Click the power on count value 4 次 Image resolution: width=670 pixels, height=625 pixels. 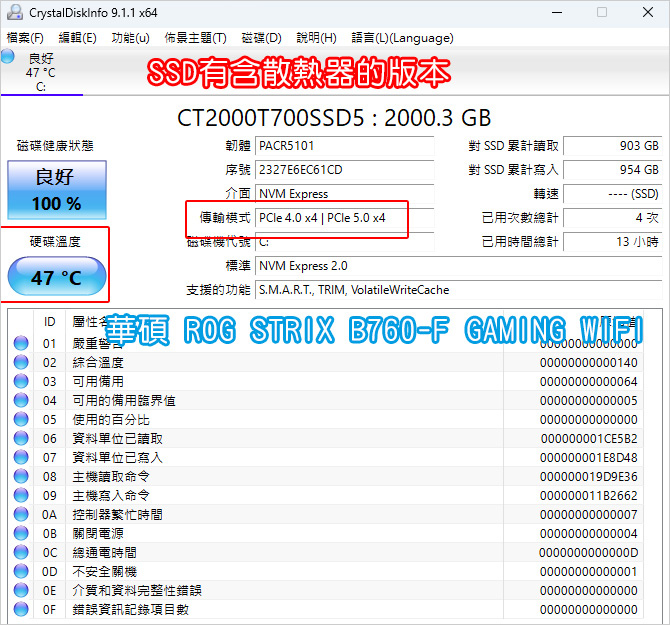click(x=613, y=218)
